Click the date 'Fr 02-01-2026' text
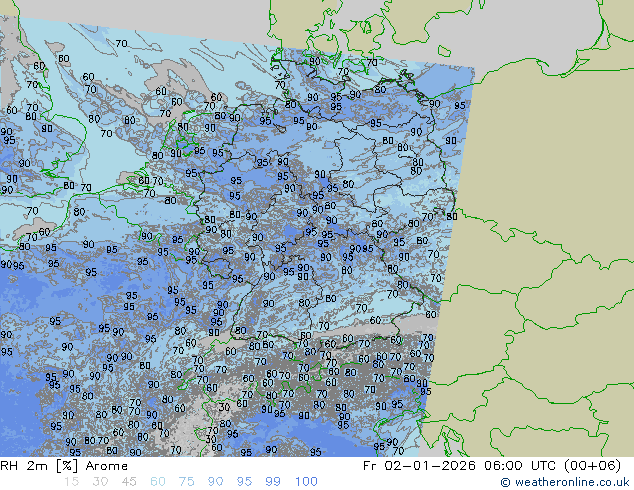 [x=419, y=466]
